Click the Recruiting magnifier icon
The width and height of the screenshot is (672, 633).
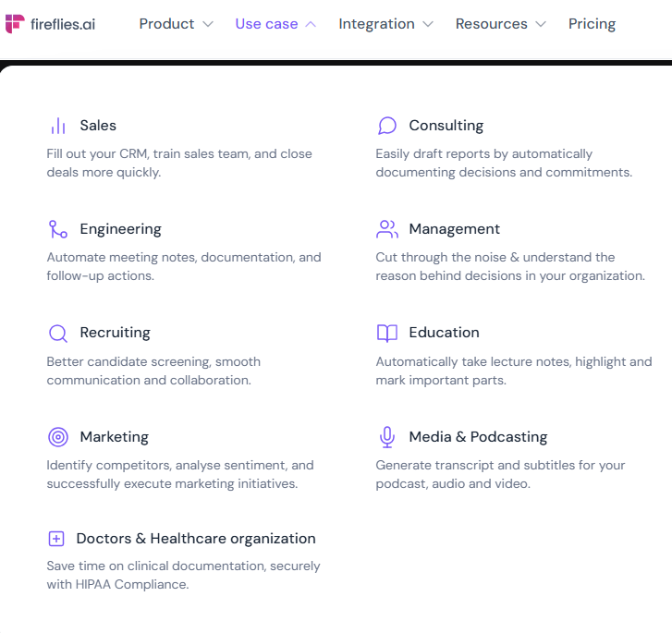(x=58, y=334)
